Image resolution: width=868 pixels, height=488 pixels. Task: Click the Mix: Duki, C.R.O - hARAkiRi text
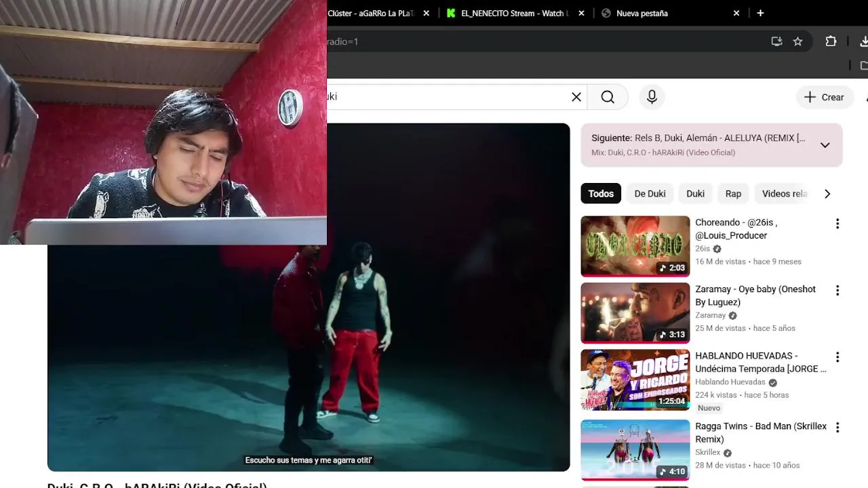click(x=663, y=152)
